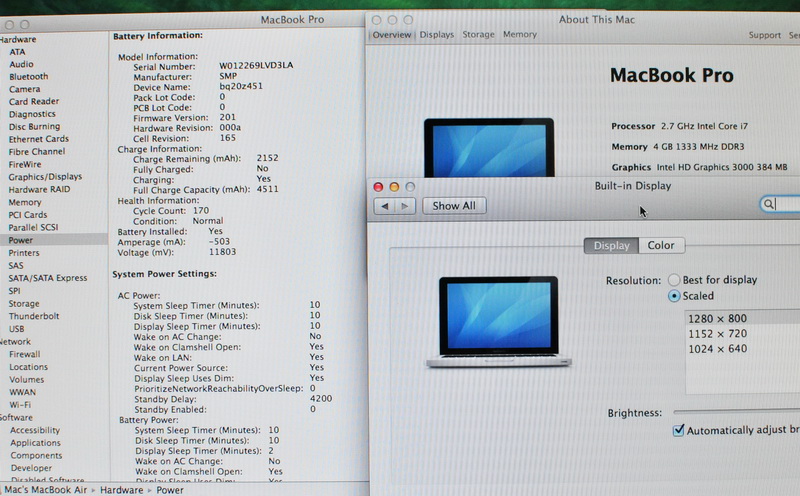Select SATA/SATA Express in the sidebar
The height and width of the screenshot is (496, 800).
[x=47, y=278]
